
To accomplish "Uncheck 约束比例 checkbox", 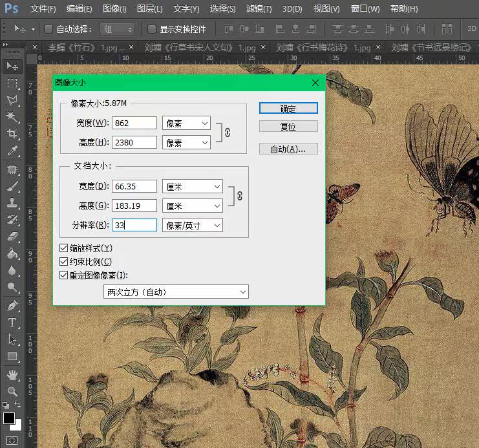I will point(63,262).
